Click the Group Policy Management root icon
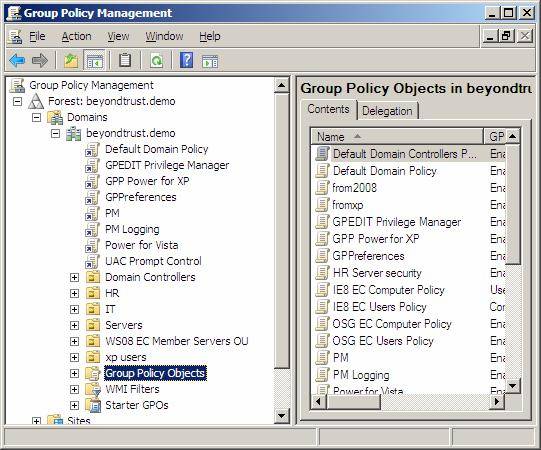 [x=17, y=85]
